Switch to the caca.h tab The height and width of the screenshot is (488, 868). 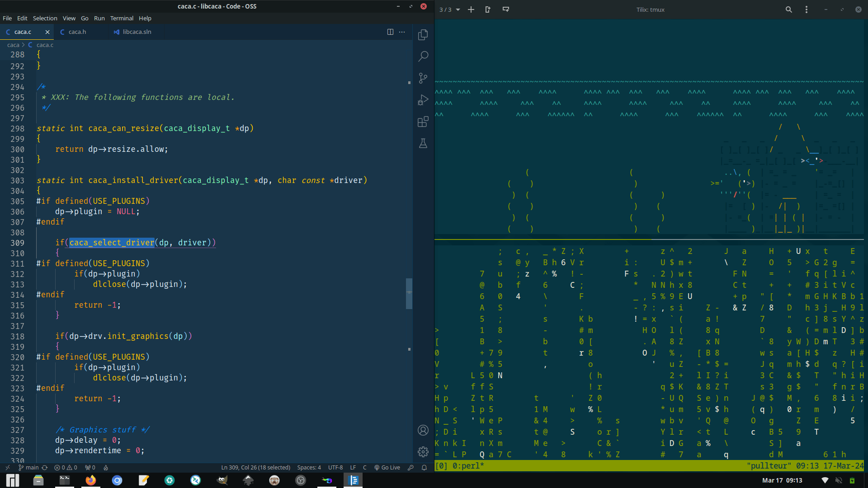(77, 32)
